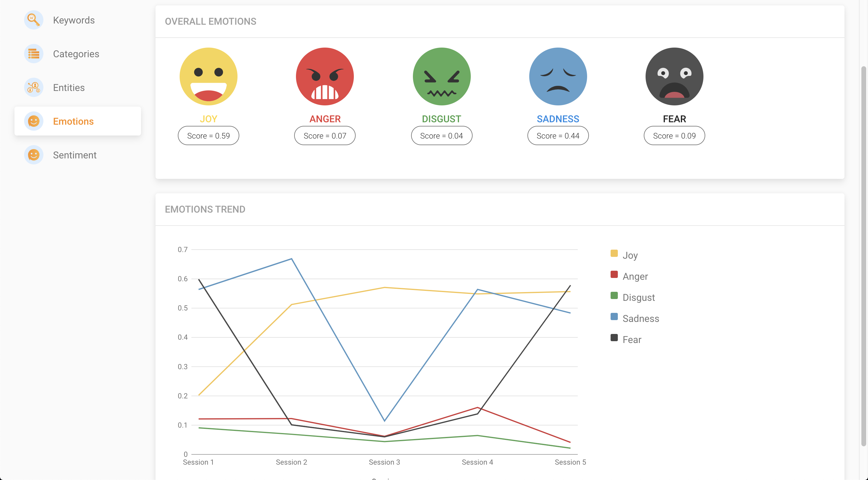Image resolution: width=868 pixels, height=480 pixels.
Task: Open the Categories section
Action: coord(77,54)
